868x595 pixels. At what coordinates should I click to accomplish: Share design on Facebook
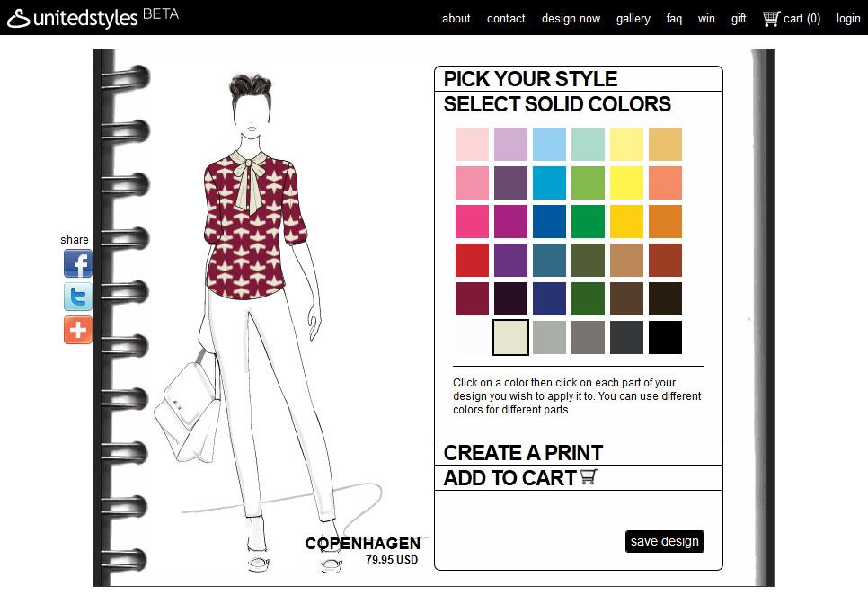[x=78, y=263]
